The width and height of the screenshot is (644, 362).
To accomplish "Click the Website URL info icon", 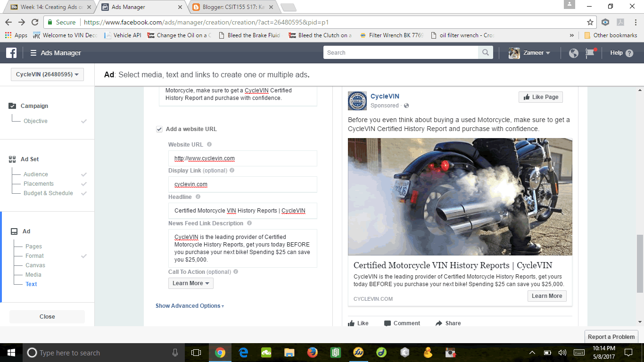I will (209, 144).
